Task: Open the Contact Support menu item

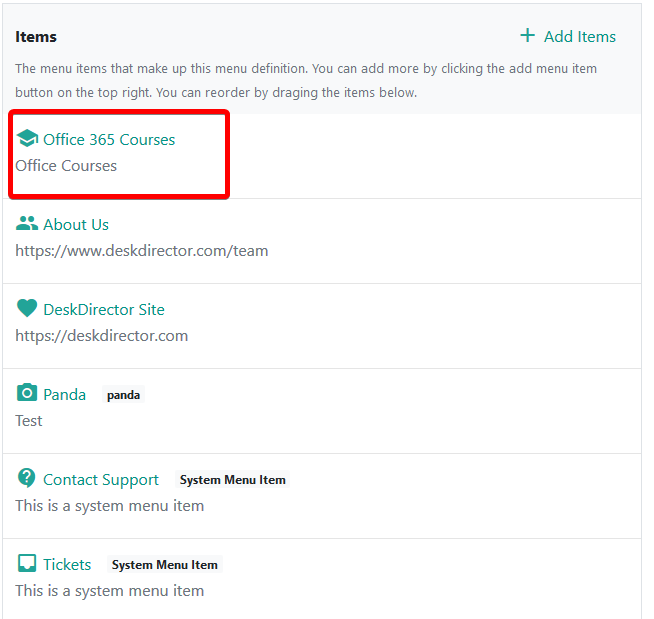Action: coord(101,480)
